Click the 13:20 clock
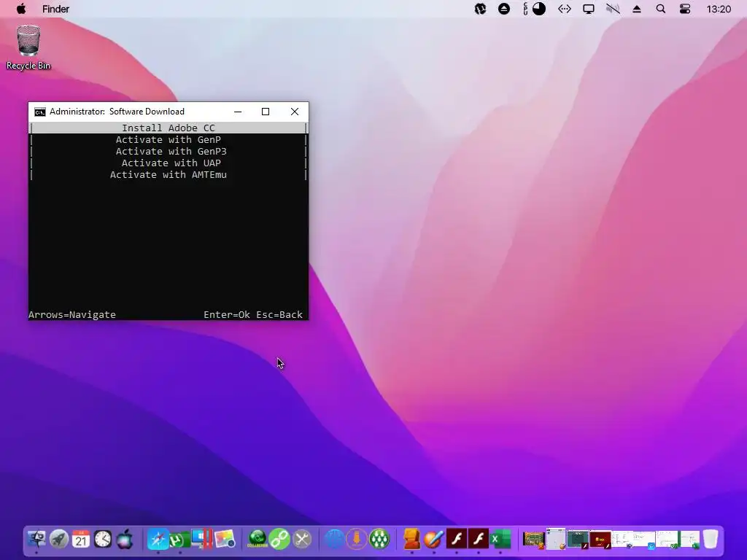This screenshot has width=747, height=560. point(719,9)
